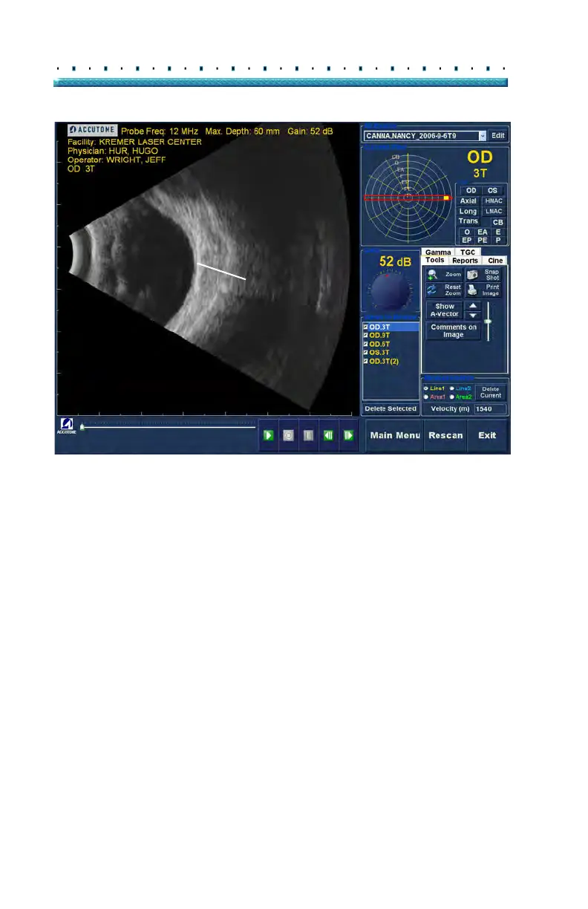Open the TGC tab
This screenshot has height=909, width=588.
tap(468, 252)
